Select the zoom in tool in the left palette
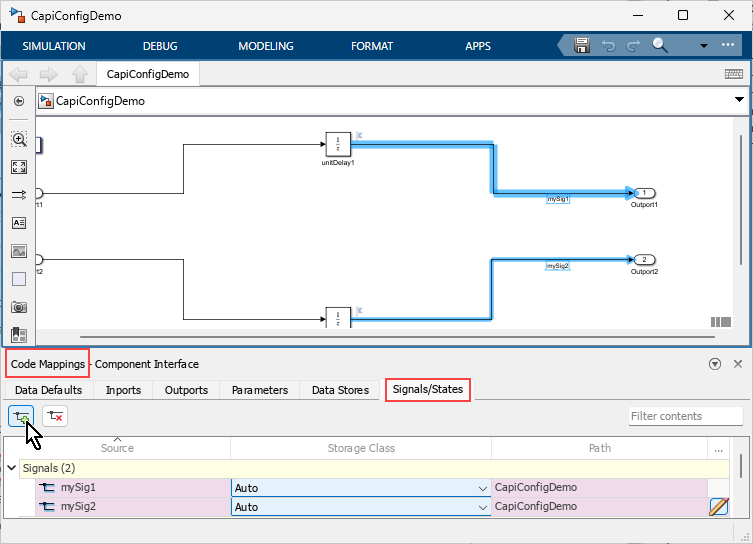The width and height of the screenshot is (753, 544). [19, 140]
